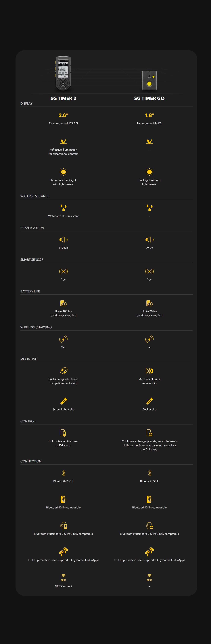211x644 pixels.
Task: Click SG Timer 2 reflective illumination icon
Action: click(63, 142)
